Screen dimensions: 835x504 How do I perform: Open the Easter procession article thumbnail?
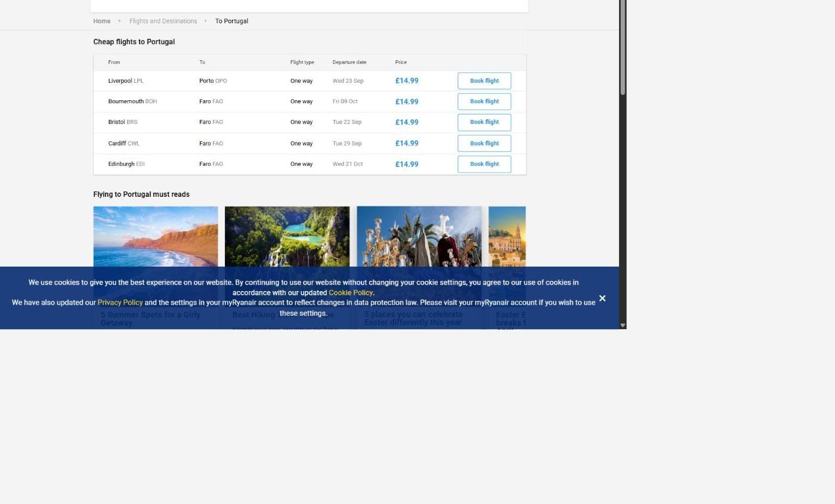(x=419, y=237)
